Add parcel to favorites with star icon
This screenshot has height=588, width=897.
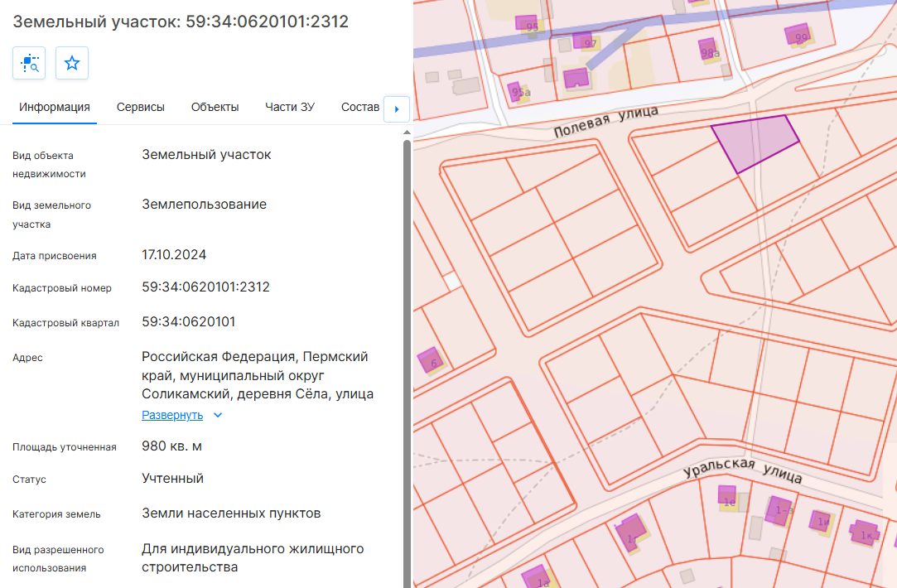pyautogui.click(x=72, y=63)
